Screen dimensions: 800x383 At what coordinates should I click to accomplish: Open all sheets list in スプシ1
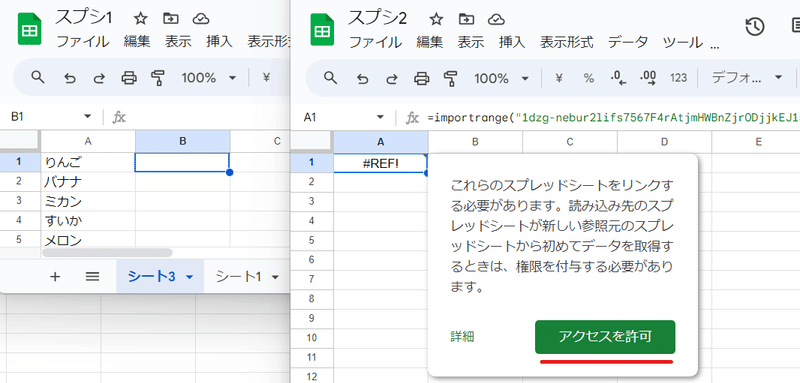pyautogui.click(x=92, y=276)
